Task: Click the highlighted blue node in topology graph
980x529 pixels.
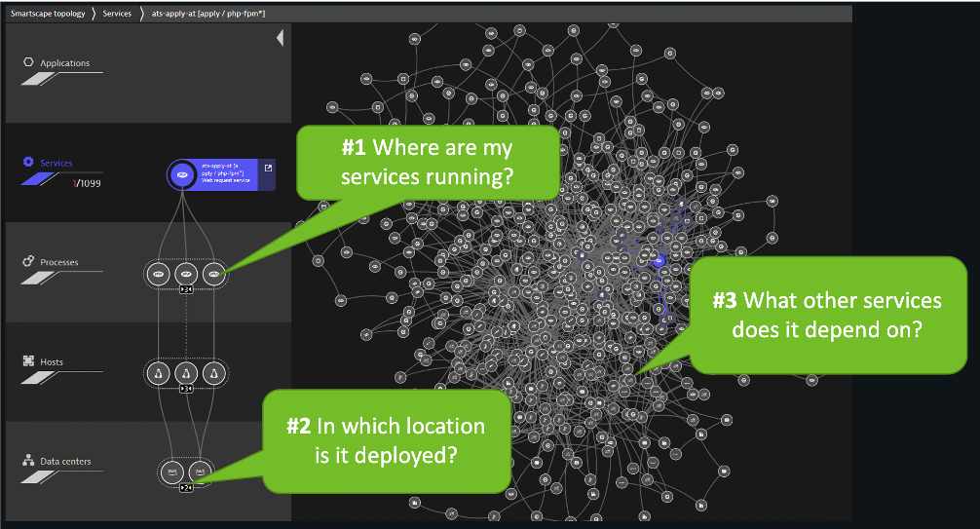Action: (660, 261)
